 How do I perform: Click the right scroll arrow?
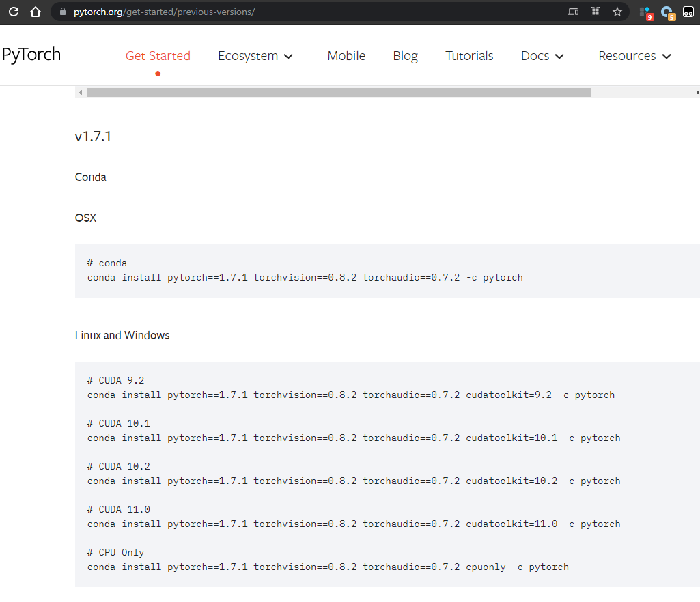697,91
